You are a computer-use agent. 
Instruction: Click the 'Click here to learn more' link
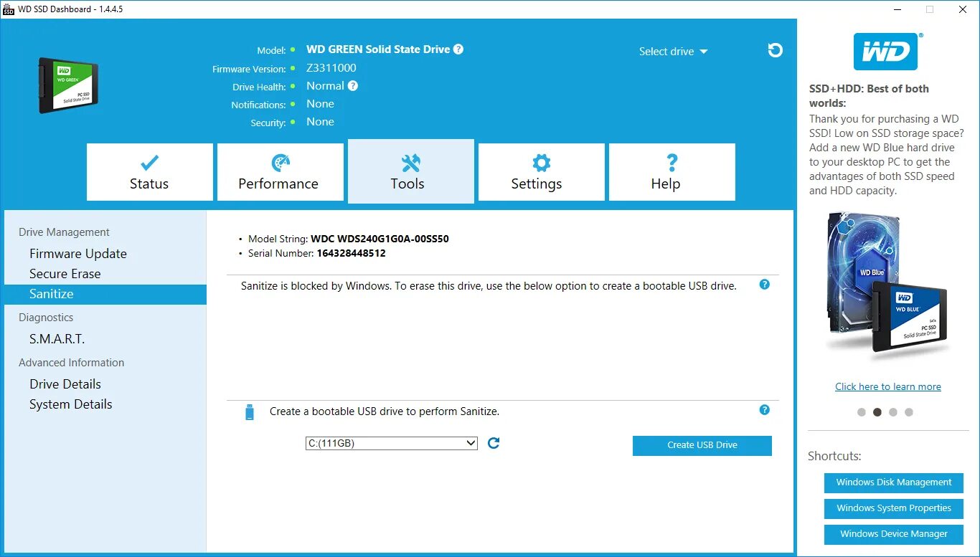pyautogui.click(x=888, y=386)
